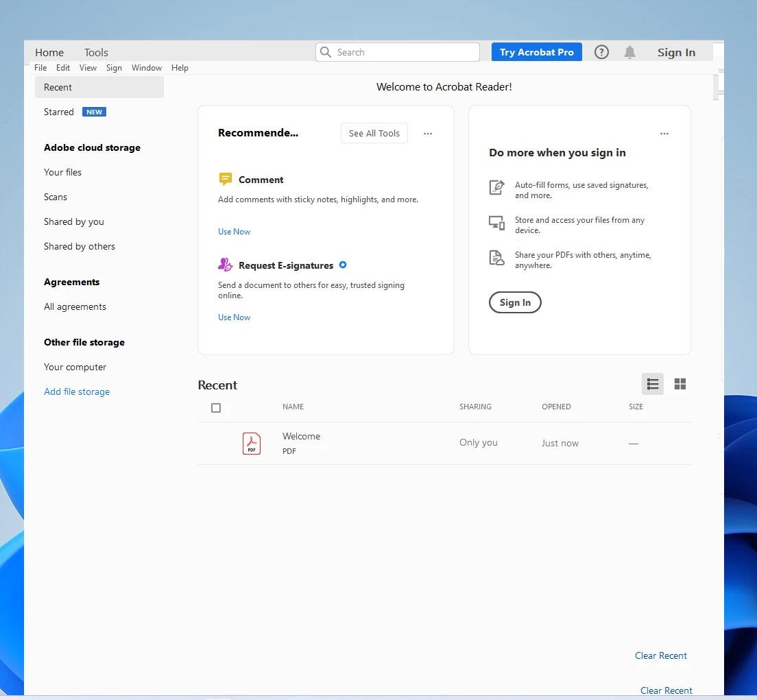Click the vertical scrollbar thumb at top right

click(715, 87)
